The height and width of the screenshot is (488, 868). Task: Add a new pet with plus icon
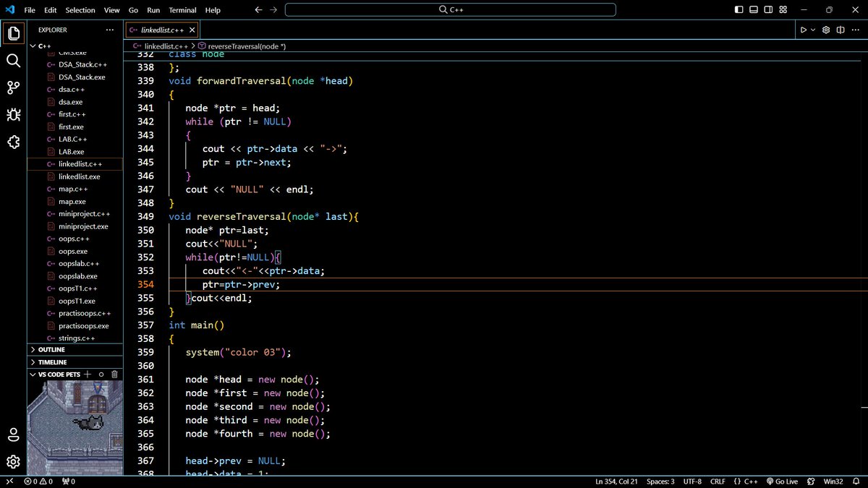click(x=88, y=374)
